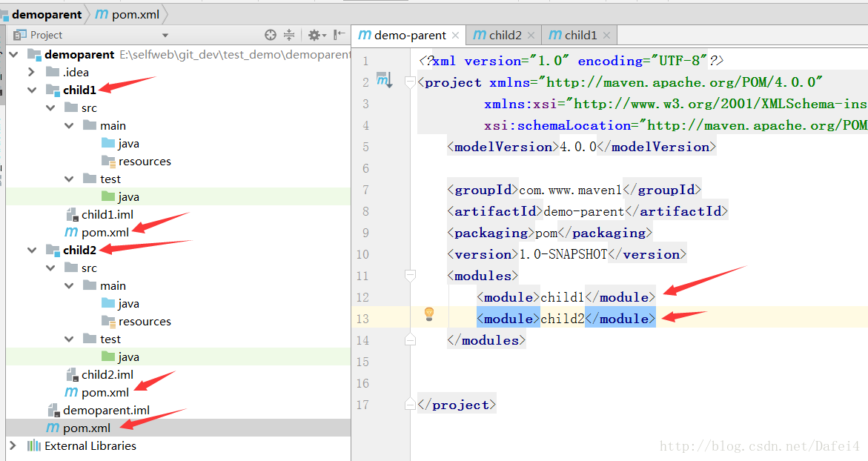Collapse the demoparent root node
The width and height of the screenshot is (868, 461).
(14, 54)
